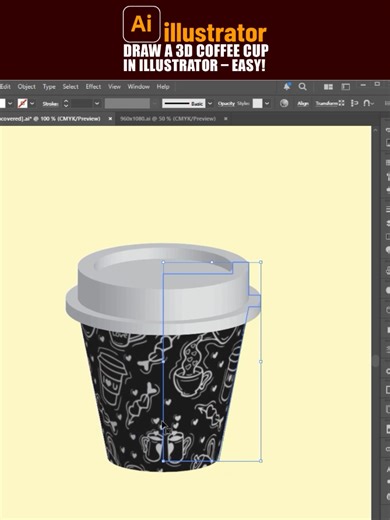
Task: Click the bottom-right bounding box handle
Action: (x=261, y=461)
